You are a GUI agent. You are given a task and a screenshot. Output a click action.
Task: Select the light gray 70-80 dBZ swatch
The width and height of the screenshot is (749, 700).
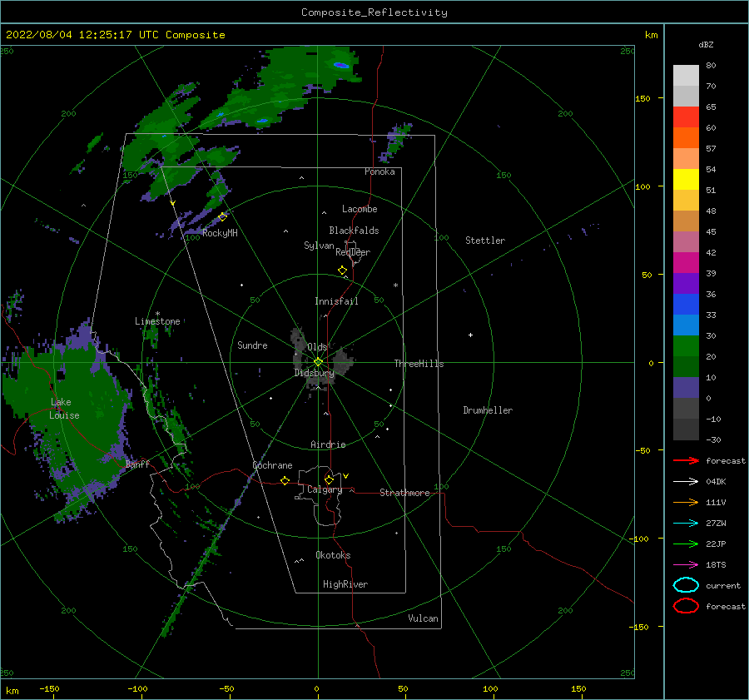pyautogui.click(x=686, y=76)
